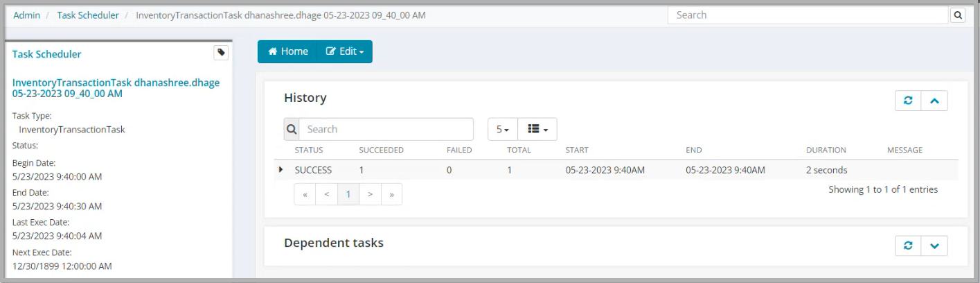Open the InventoryTransactionTask dhanashree.dhage title link
The image size is (980, 283).
point(116,87)
